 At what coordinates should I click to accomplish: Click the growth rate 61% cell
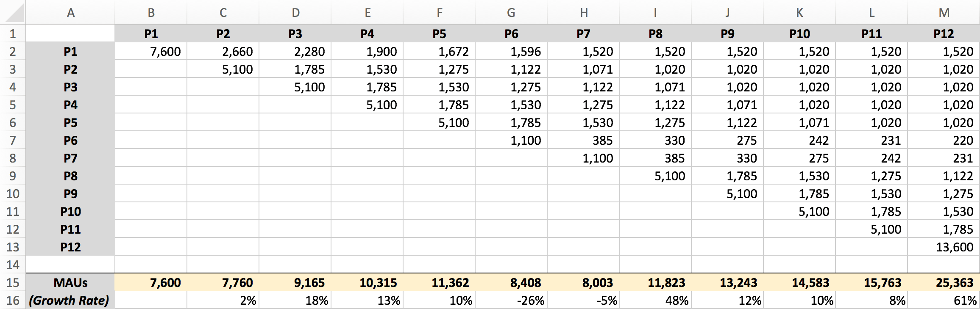pyautogui.click(x=944, y=300)
